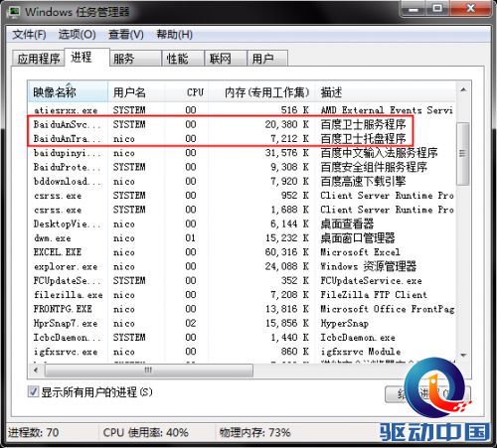
Task: Select the HprSnap7.exe process row
Action: [x=242, y=323]
